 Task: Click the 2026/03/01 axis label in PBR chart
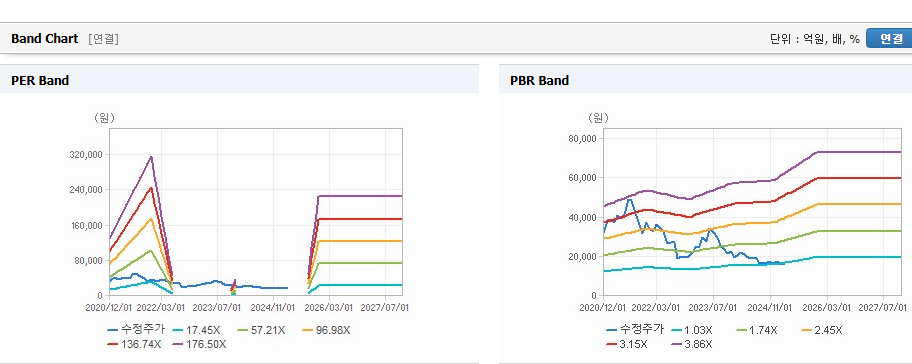[826, 307]
